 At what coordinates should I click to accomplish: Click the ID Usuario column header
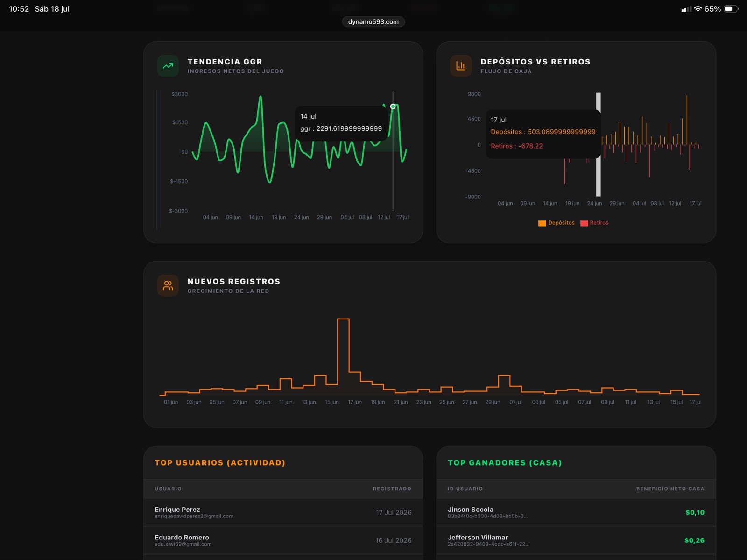[465, 489]
